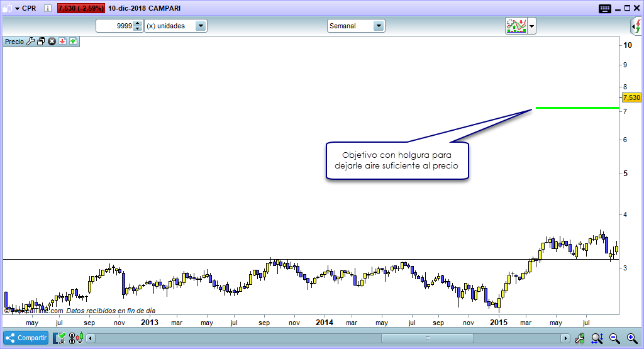Move Precio panel down with red arrow
Screen dimensions: 644x349
[63, 42]
